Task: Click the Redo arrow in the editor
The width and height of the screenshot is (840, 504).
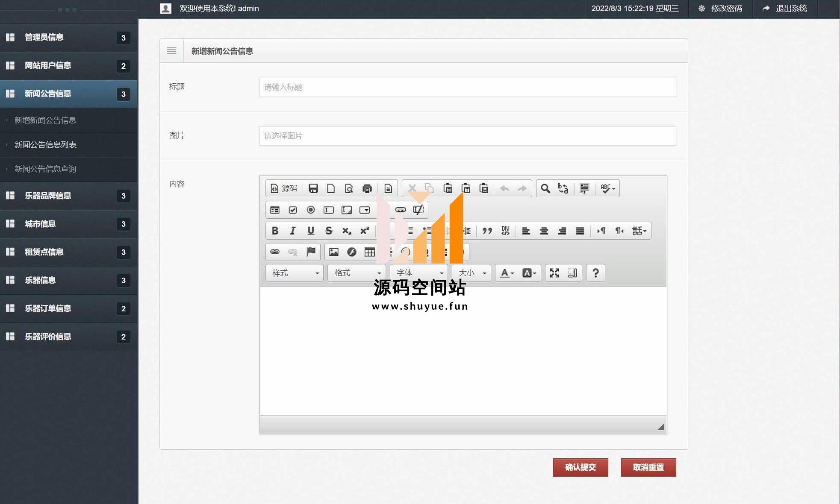Action: [522, 188]
